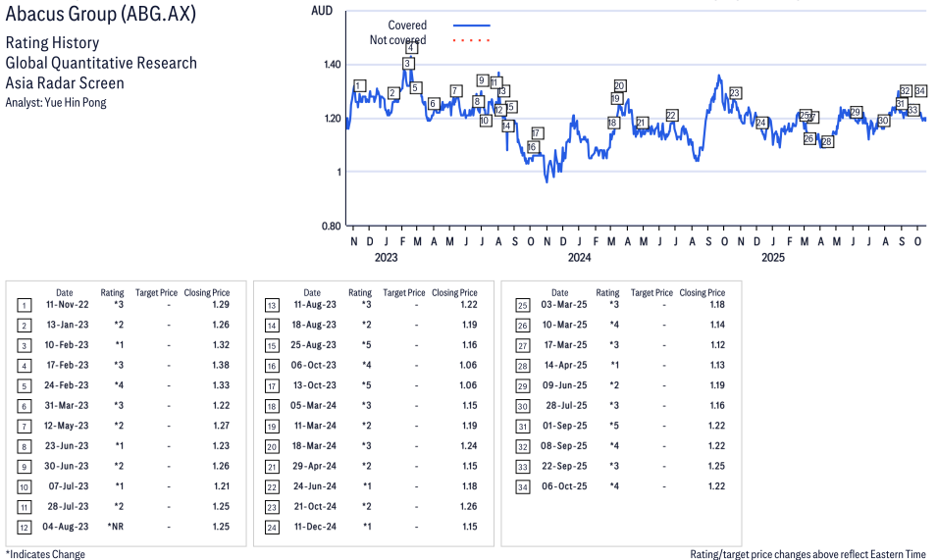The height and width of the screenshot is (560, 937).
Task: Select chart marker 17 near the 2023 low
Action: [537, 133]
